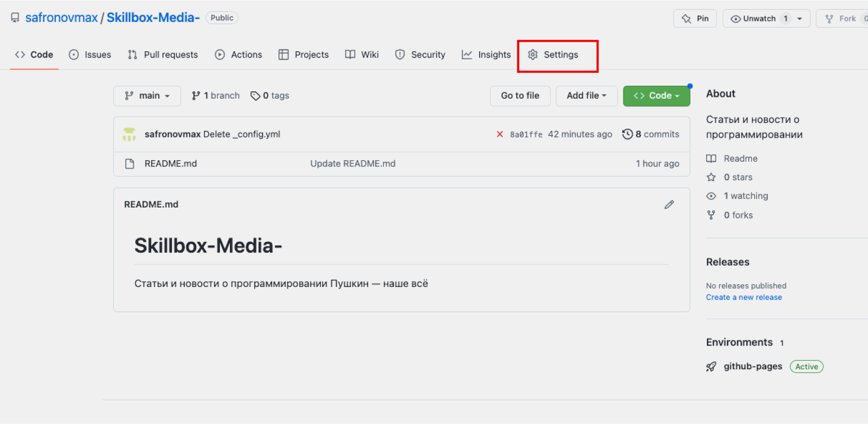Open the Settings tab

[553, 55]
